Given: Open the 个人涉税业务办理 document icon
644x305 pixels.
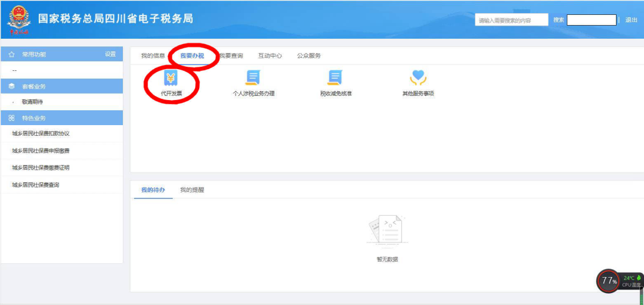Looking at the screenshot, I should 253,77.
